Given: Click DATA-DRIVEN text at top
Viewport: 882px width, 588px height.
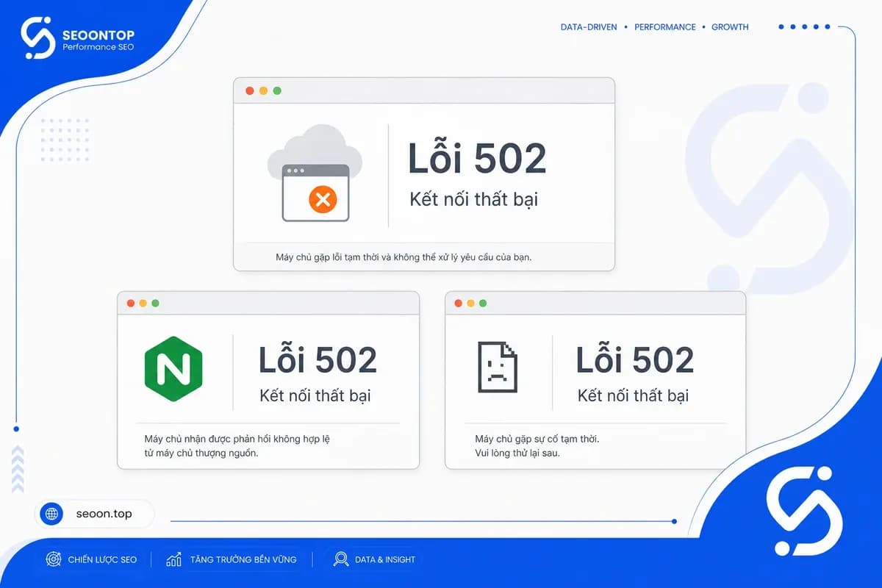Looking at the screenshot, I should tap(589, 27).
